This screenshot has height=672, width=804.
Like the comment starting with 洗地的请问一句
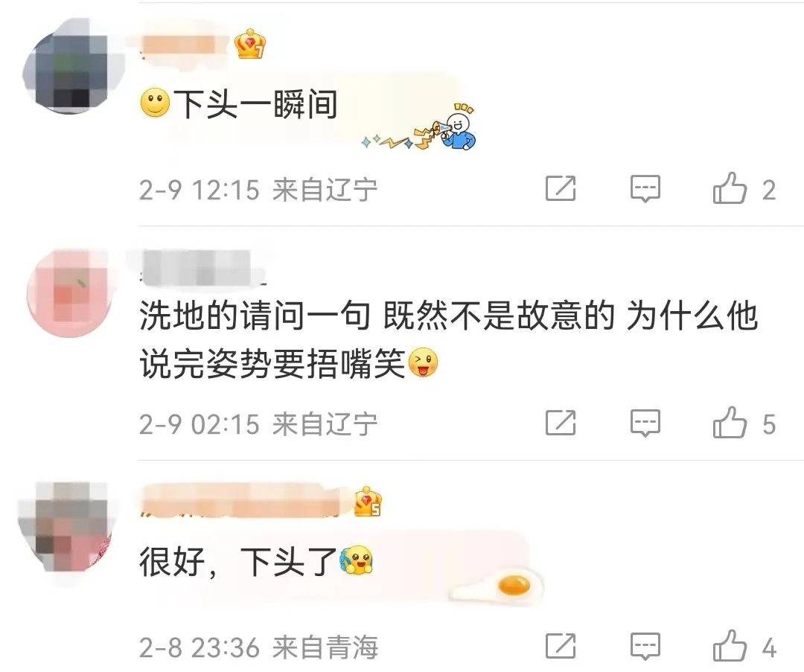pyautogui.click(x=730, y=423)
